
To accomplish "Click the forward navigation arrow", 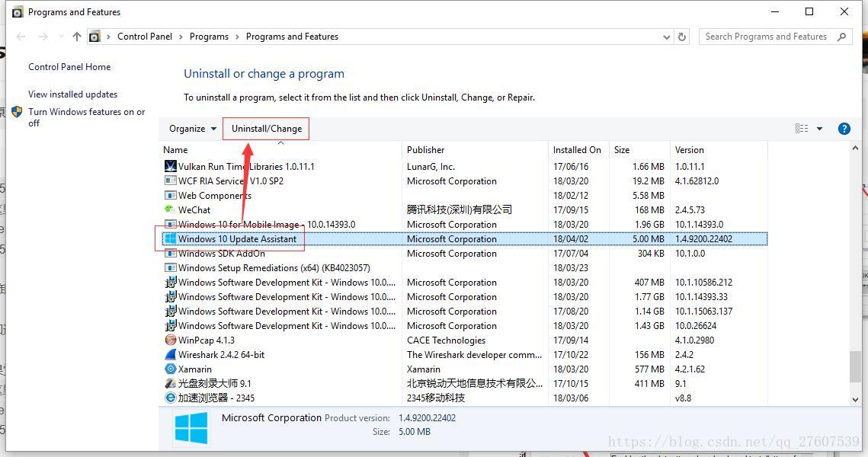I will pos(43,37).
